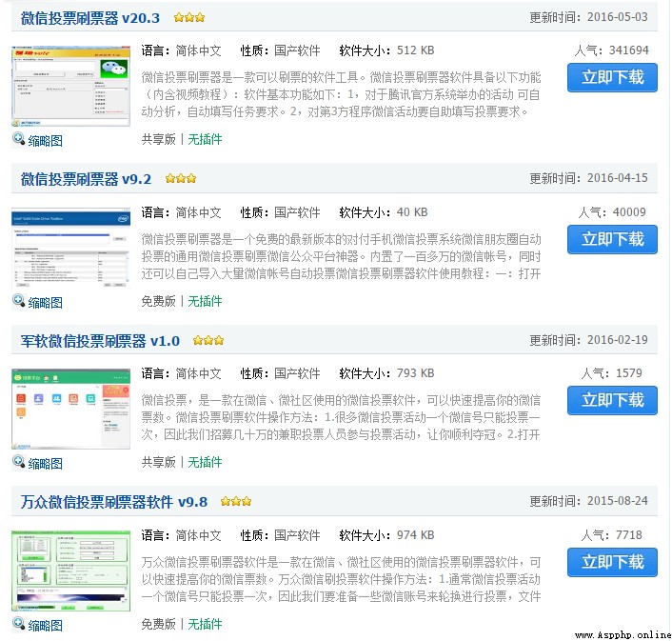
Task: Click description text of 微信投票刷票器 v20.3
Action: tap(341, 94)
